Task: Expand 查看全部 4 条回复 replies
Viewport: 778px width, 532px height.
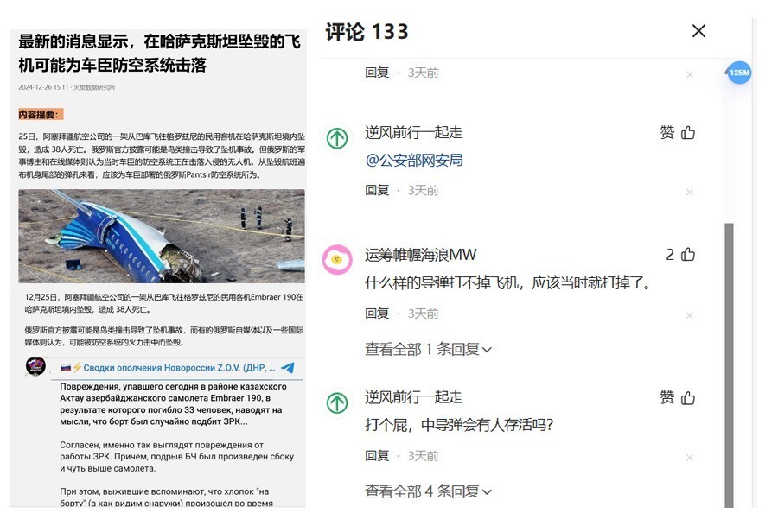Action: pyautogui.click(x=428, y=491)
